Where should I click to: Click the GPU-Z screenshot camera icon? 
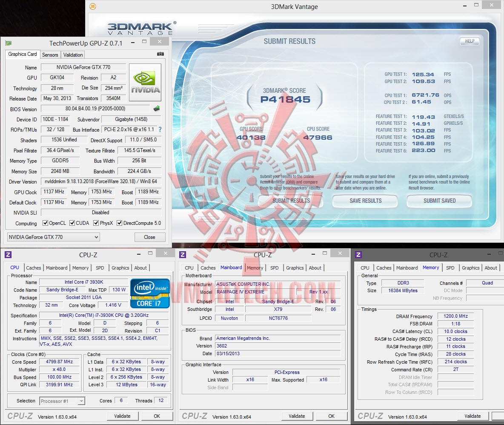click(160, 54)
